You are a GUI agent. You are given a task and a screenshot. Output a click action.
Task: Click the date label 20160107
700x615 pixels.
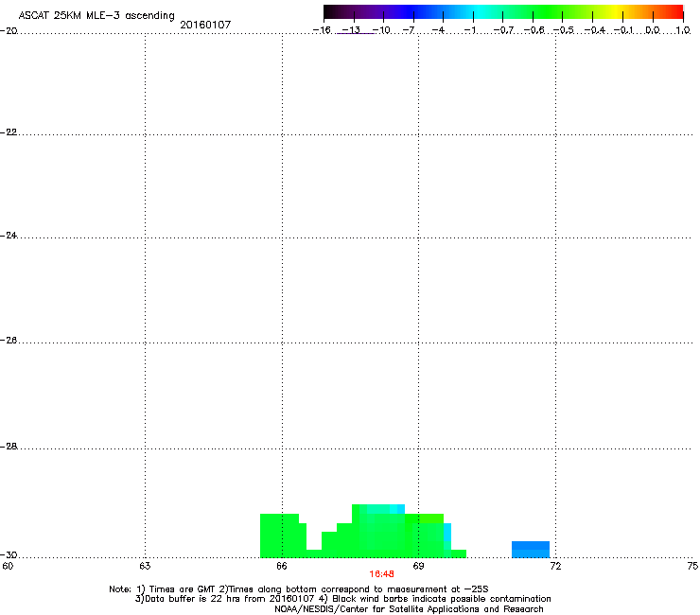205,25
